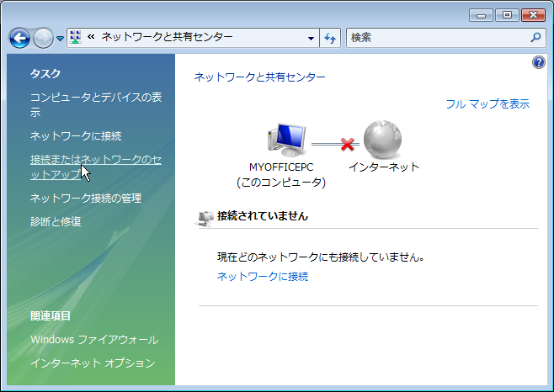Launch 診断と修復 task
This screenshot has width=554, height=392.
56,221
